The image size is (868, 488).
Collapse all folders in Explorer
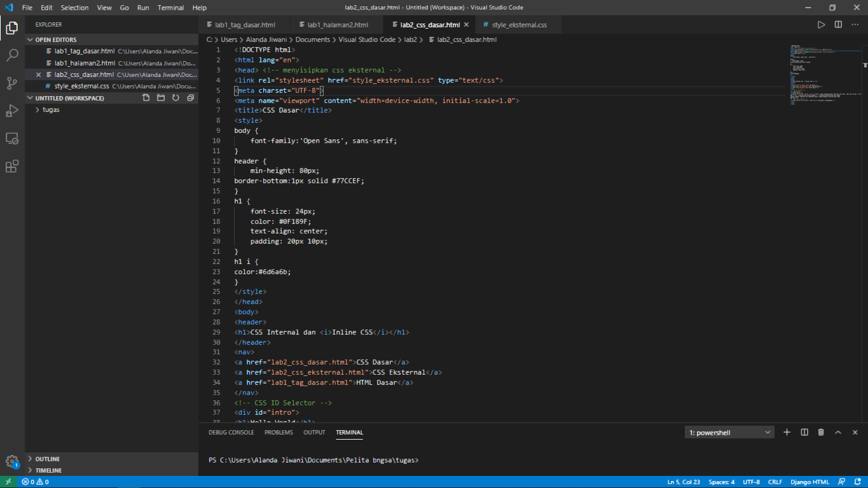[x=189, y=98]
